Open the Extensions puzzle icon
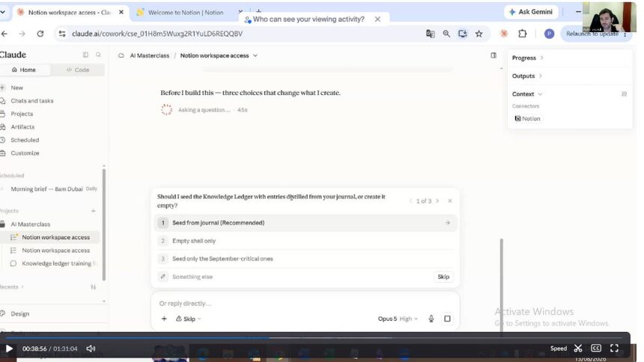 (523, 34)
